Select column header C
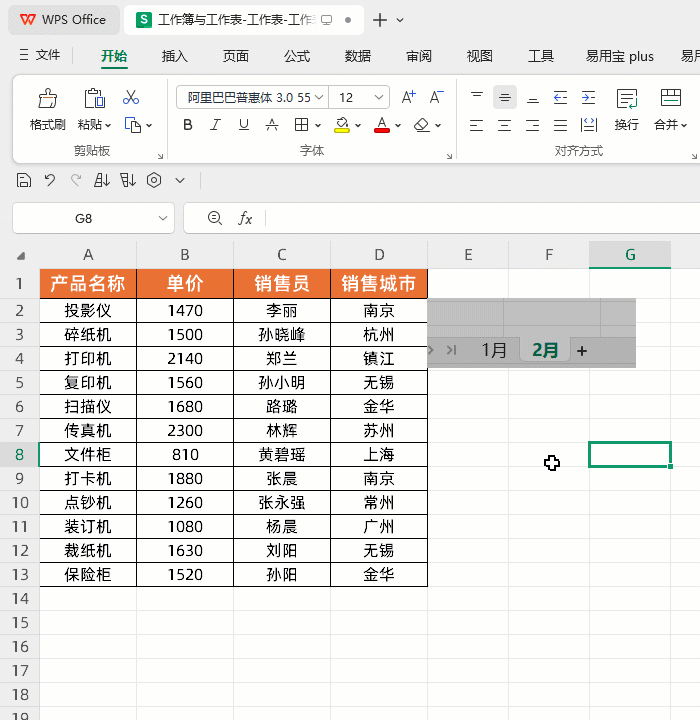The image size is (700, 720). point(282,254)
